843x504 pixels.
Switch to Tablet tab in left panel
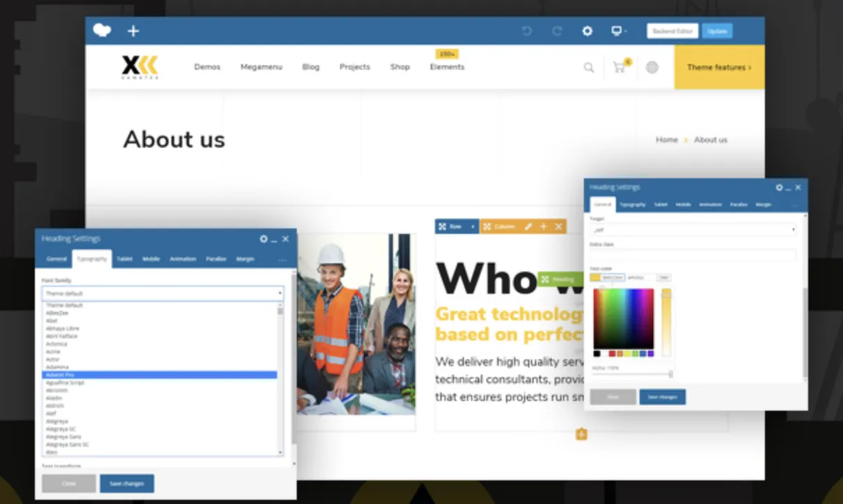(125, 259)
